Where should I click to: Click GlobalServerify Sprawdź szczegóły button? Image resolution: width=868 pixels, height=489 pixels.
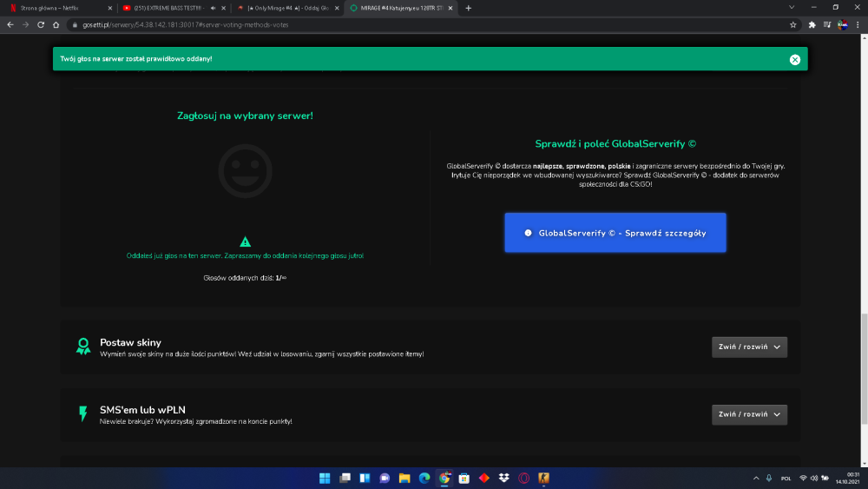[615, 233]
